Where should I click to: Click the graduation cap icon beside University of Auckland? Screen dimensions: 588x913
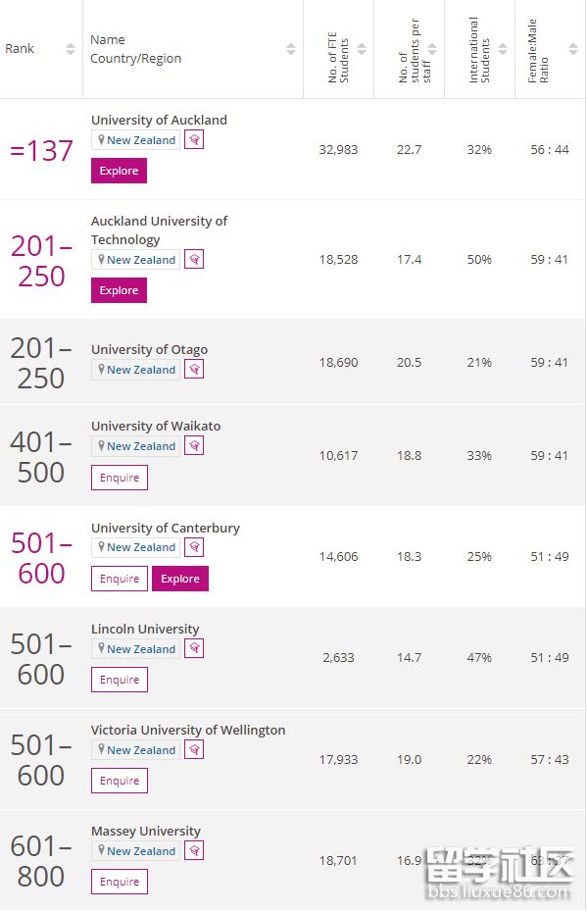click(x=194, y=140)
